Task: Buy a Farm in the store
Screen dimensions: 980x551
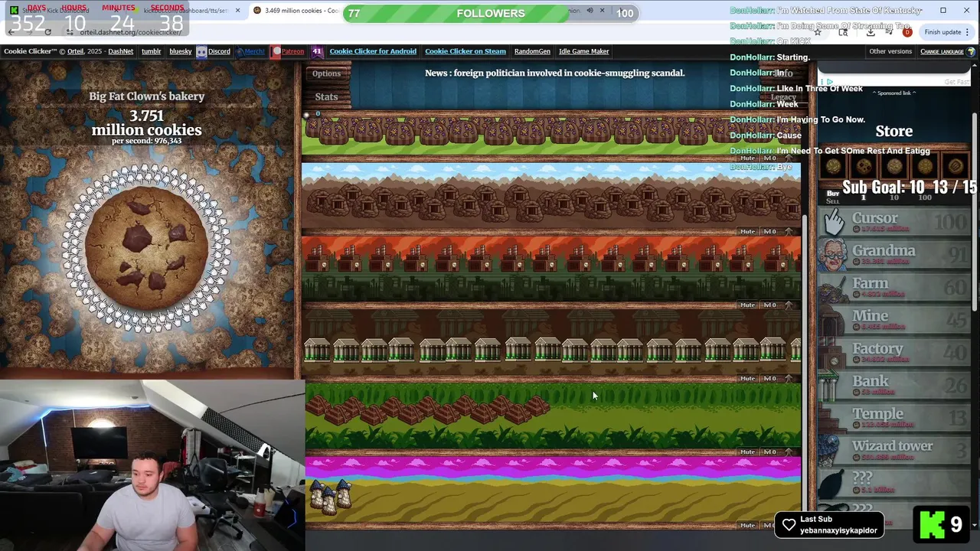Action: tap(894, 288)
